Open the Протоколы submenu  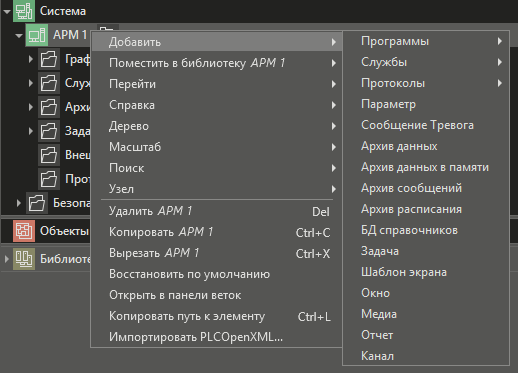[x=426, y=83]
